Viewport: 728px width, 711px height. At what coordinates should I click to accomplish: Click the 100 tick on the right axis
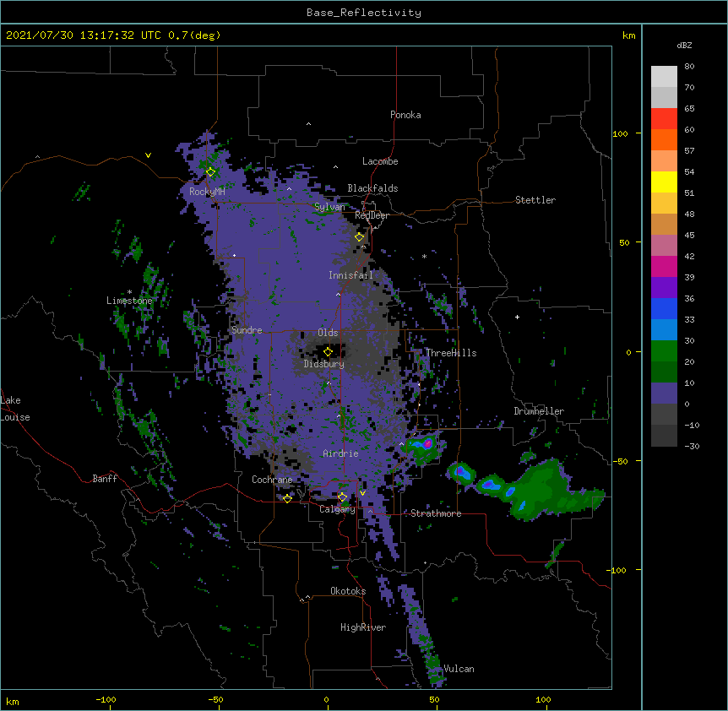(x=620, y=133)
